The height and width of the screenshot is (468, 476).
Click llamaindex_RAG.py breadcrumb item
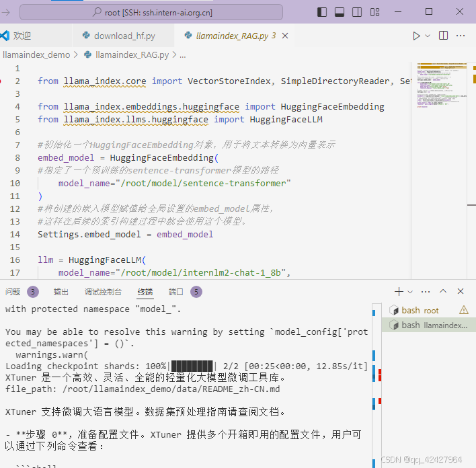coord(132,54)
